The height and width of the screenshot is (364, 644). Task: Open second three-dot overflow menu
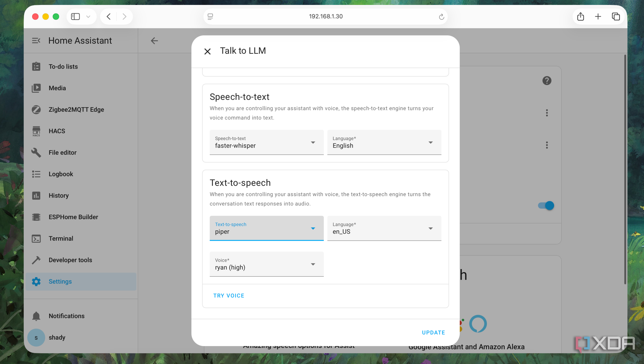[x=547, y=145]
